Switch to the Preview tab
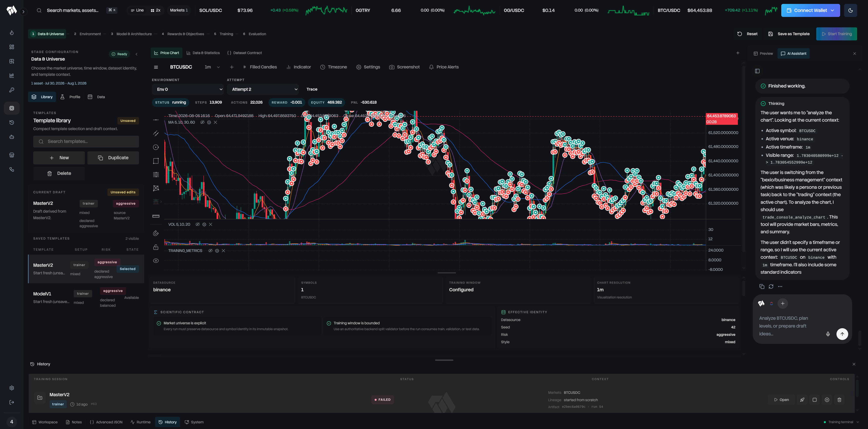Viewport: 868px width, 429px height. point(763,53)
